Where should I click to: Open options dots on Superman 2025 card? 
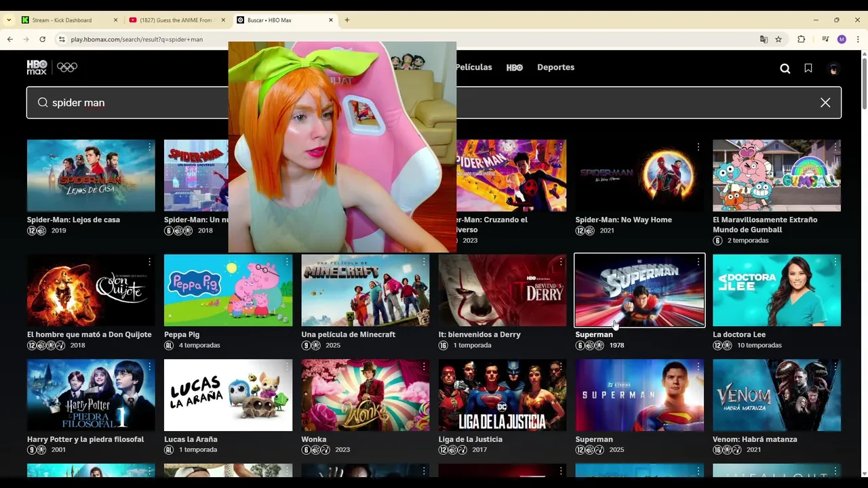coord(698,367)
